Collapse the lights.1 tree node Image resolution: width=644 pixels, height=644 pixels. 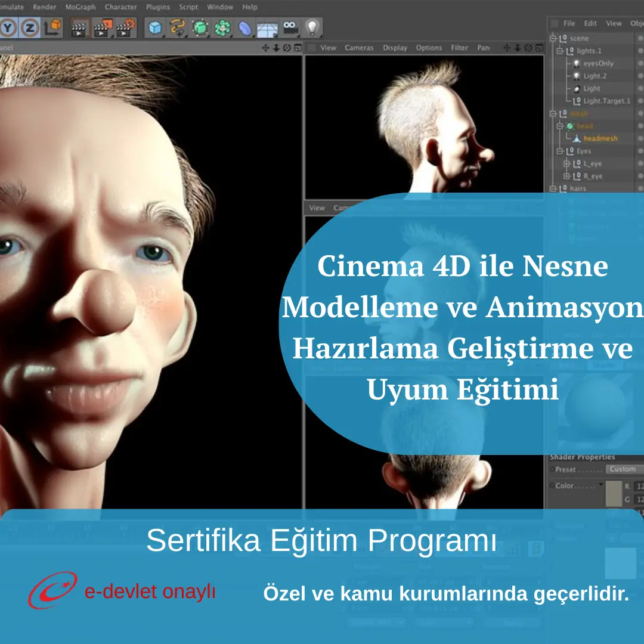[x=560, y=51]
